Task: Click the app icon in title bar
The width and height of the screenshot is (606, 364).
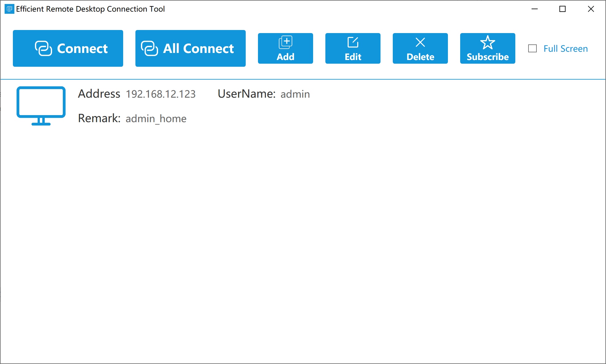Action: click(x=9, y=9)
